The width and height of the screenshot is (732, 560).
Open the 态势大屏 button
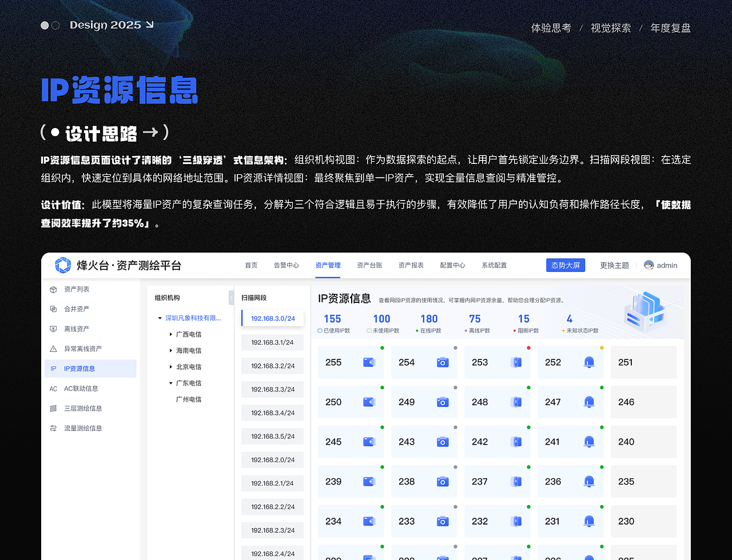point(566,265)
